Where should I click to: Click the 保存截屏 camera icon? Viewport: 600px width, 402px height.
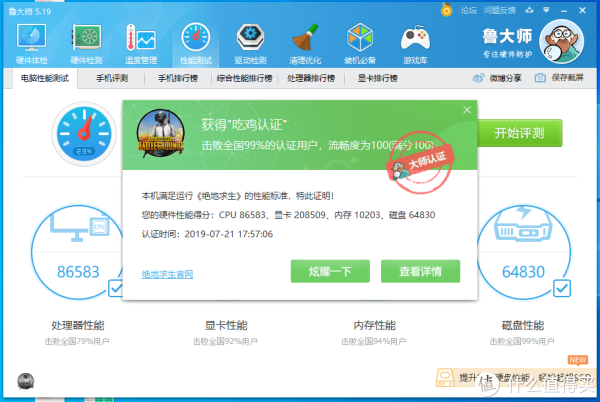[540, 78]
